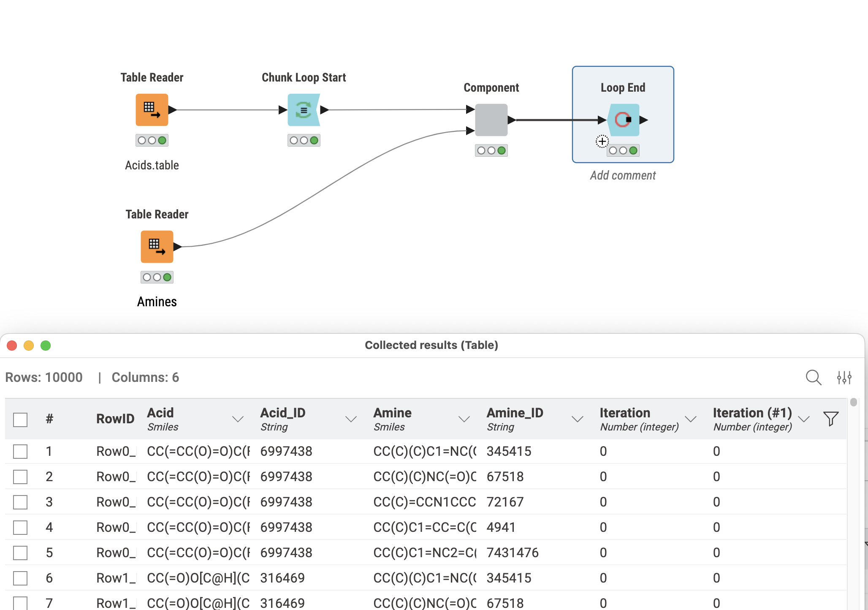Toggle the select-all rows checkbox
Viewport: 868px width, 610px height.
point(20,419)
